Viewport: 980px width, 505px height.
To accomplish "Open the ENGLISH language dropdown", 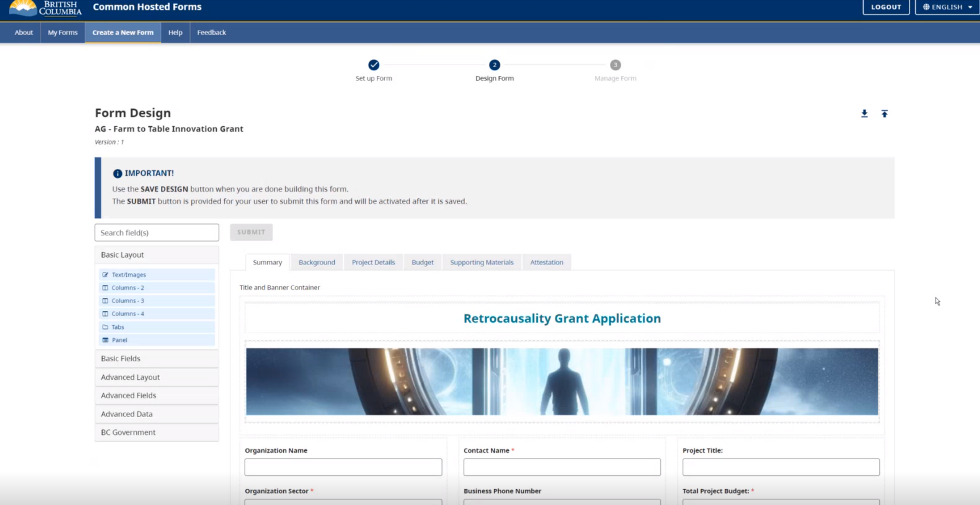I will coord(947,7).
